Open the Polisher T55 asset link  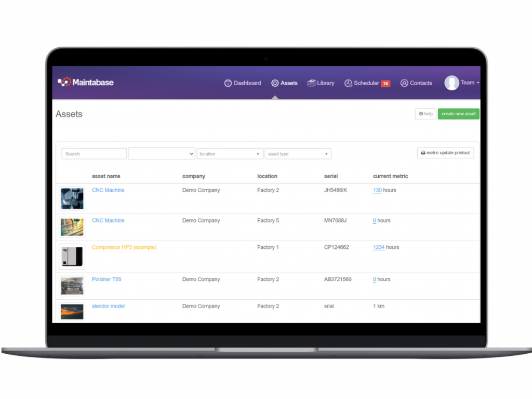(107, 279)
